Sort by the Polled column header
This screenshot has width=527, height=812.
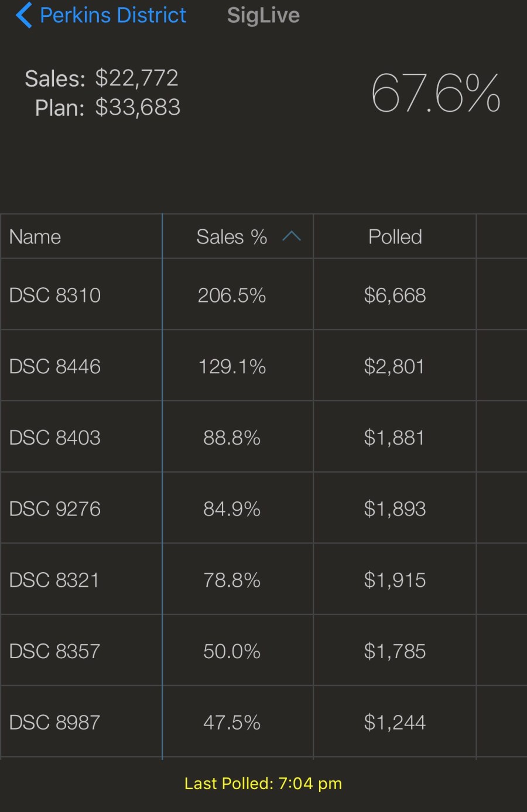395,236
